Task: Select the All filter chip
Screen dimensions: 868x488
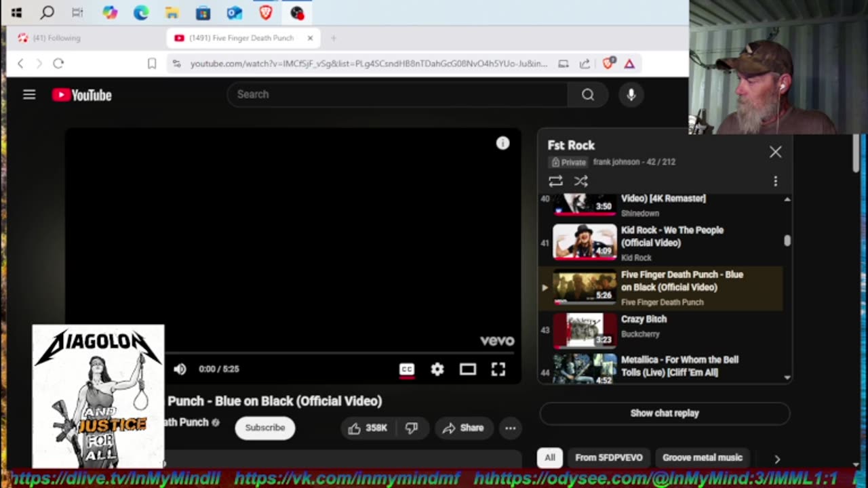Action: point(550,457)
